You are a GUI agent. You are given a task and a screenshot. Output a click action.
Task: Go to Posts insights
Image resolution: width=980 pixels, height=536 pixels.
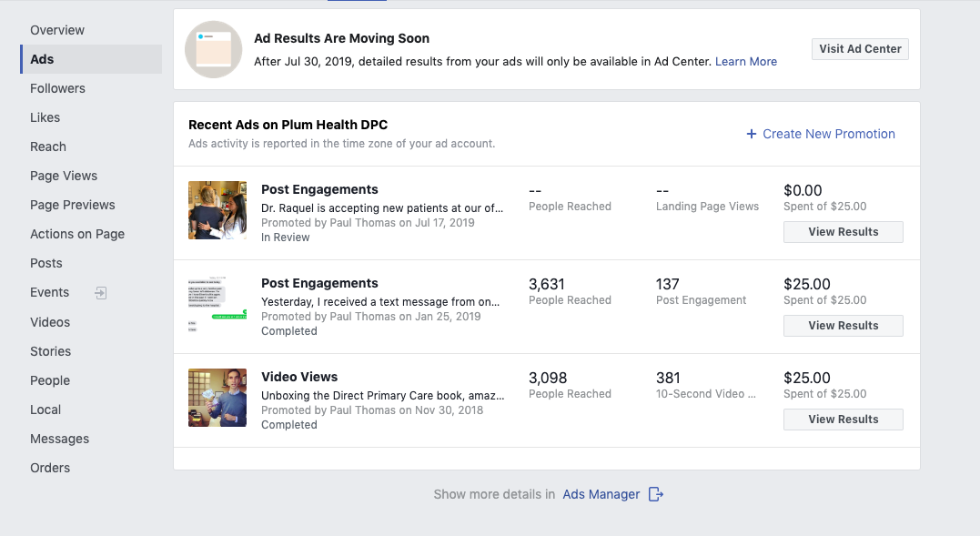coord(46,263)
